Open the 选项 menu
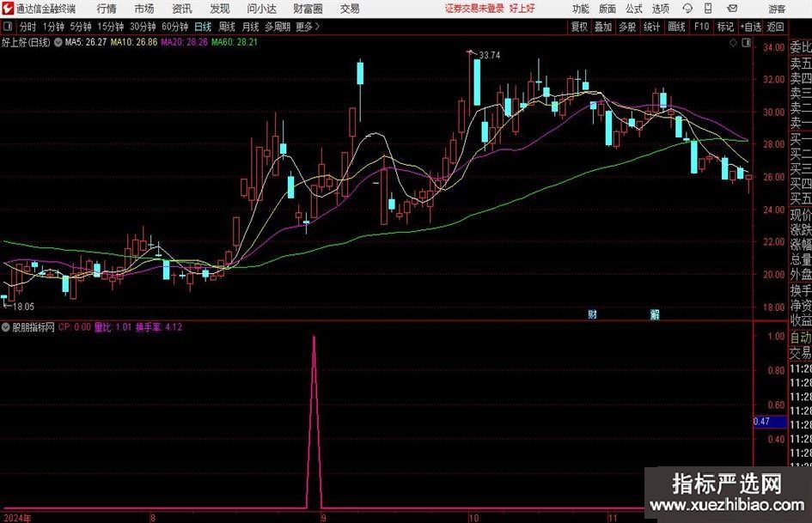 660,9
